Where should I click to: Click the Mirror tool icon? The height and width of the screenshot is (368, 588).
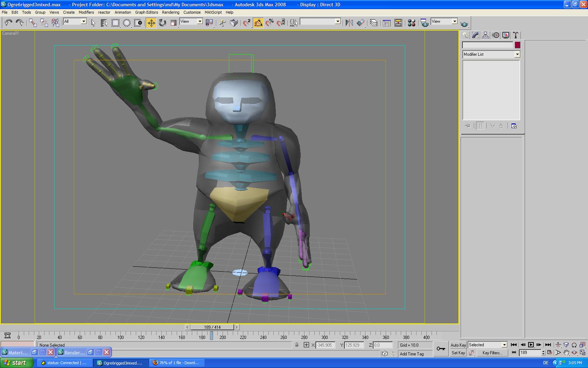click(x=349, y=23)
